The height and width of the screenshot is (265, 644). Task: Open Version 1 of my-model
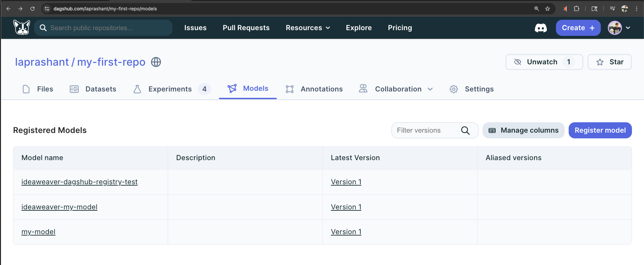[x=346, y=232]
